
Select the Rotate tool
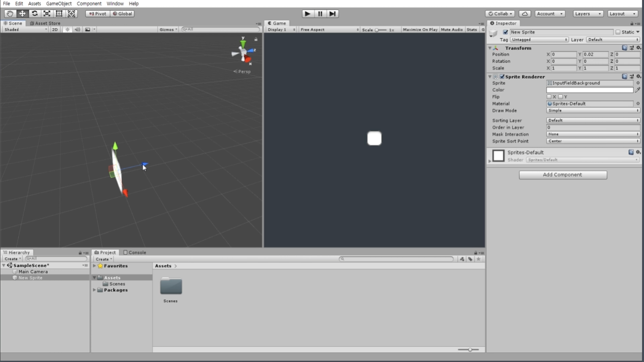click(x=35, y=14)
